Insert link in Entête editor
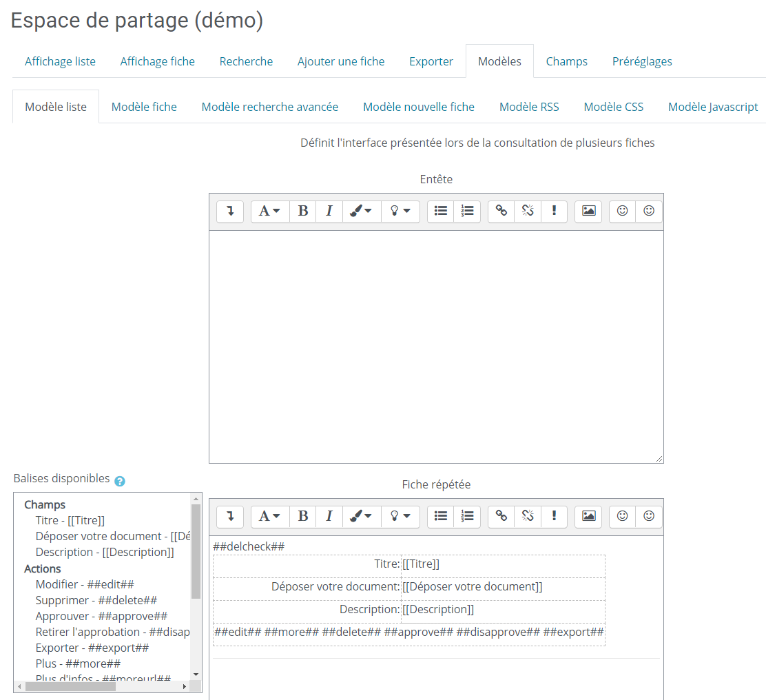 (501, 212)
